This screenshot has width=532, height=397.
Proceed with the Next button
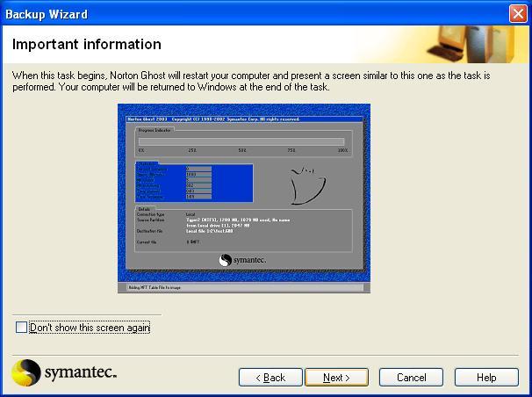click(x=336, y=378)
